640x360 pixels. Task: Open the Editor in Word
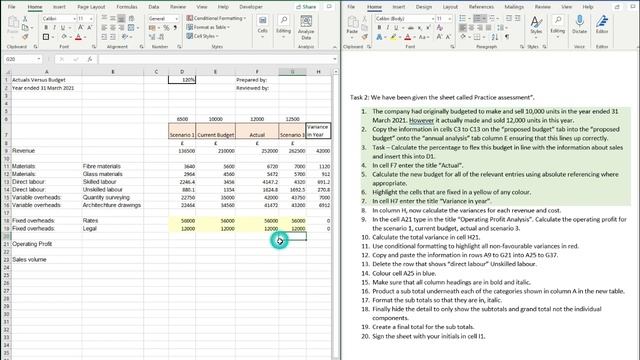(x=602, y=24)
